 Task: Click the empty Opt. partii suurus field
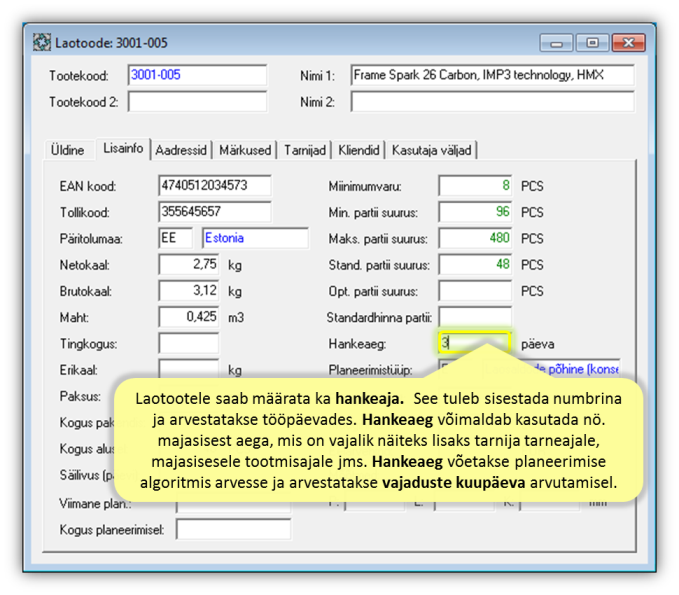(475, 291)
